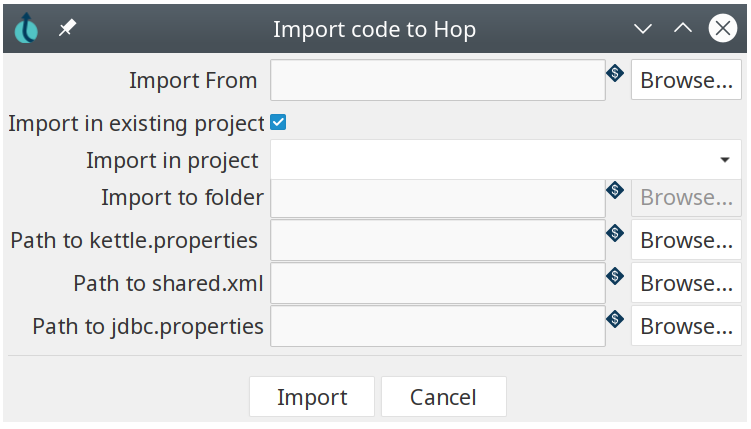The height and width of the screenshot is (429, 751).
Task: Browse for the kettle.properties file
Action: click(x=686, y=240)
